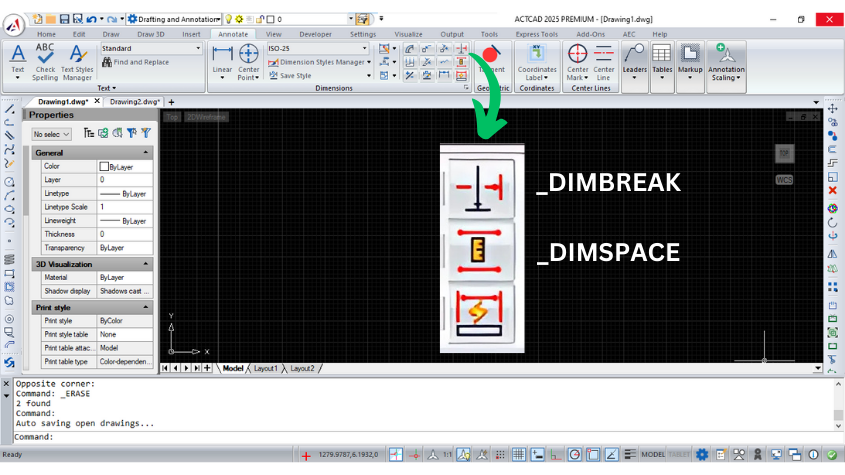
Task: Click the 2DWireframe visual style label
Action: (206, 117)
